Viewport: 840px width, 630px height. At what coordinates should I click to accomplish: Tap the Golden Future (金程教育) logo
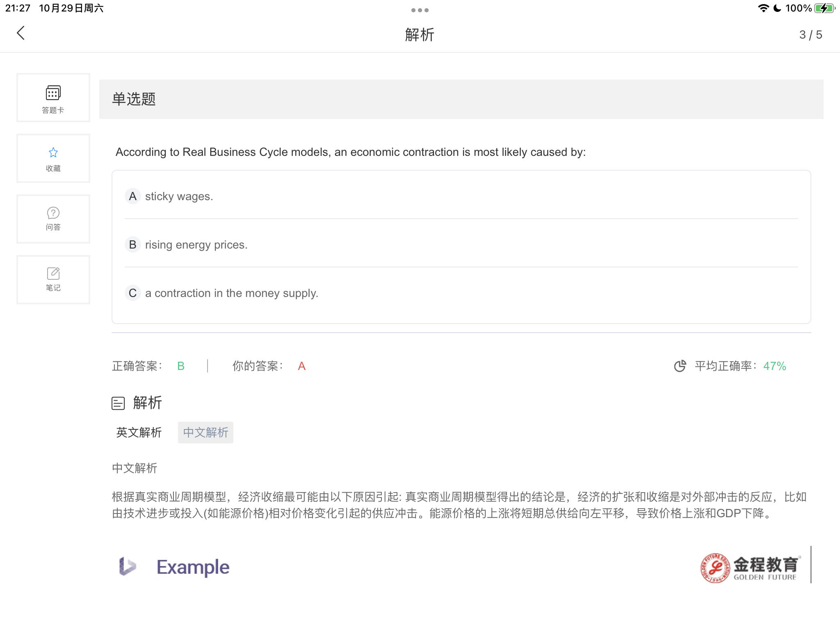click(751, 567)
